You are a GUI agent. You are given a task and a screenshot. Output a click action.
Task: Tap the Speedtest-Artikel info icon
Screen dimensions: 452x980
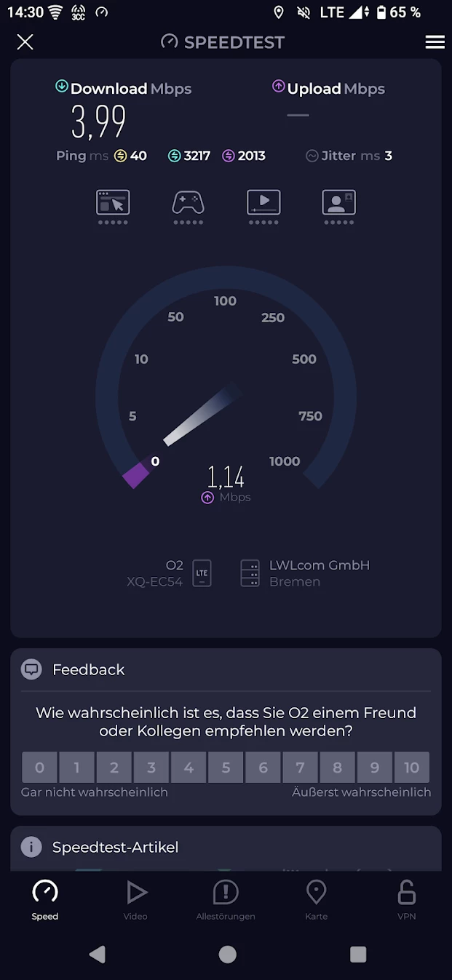(31, 847)
